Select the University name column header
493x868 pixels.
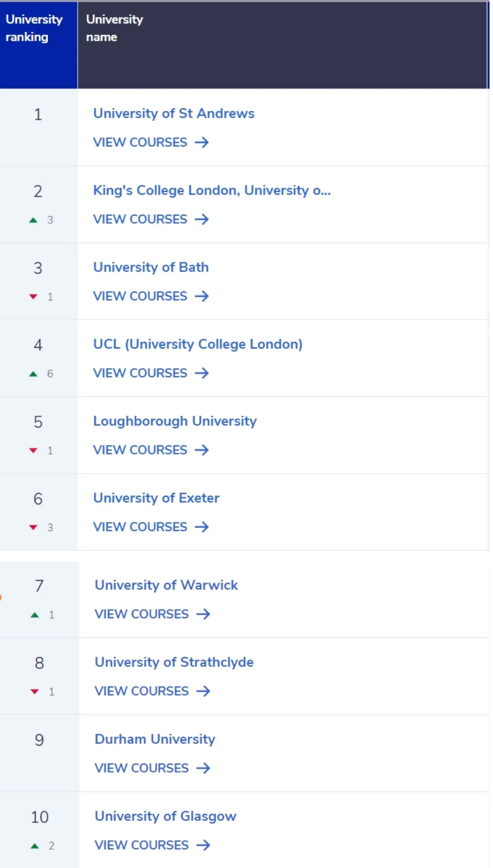point(283,45)
